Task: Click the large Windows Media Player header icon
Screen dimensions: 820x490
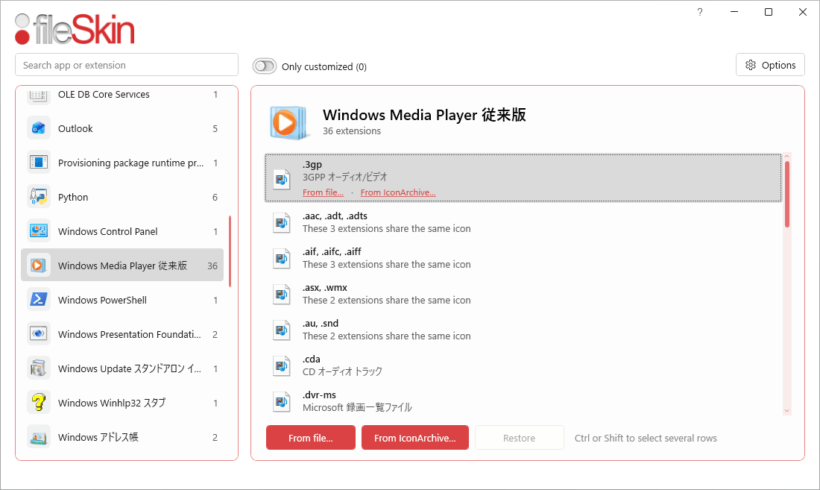Action: 288,122
